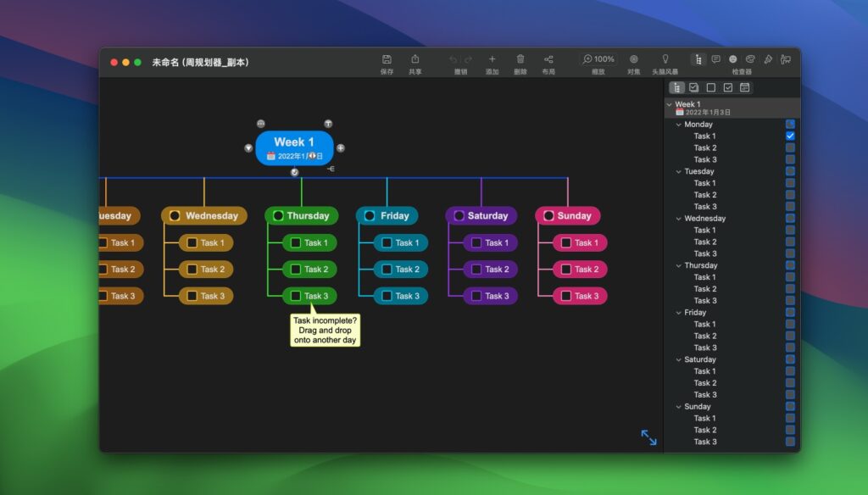868x495 pixels.
Task: Collapse the Week 1 tree item
Action: [669, 104]
